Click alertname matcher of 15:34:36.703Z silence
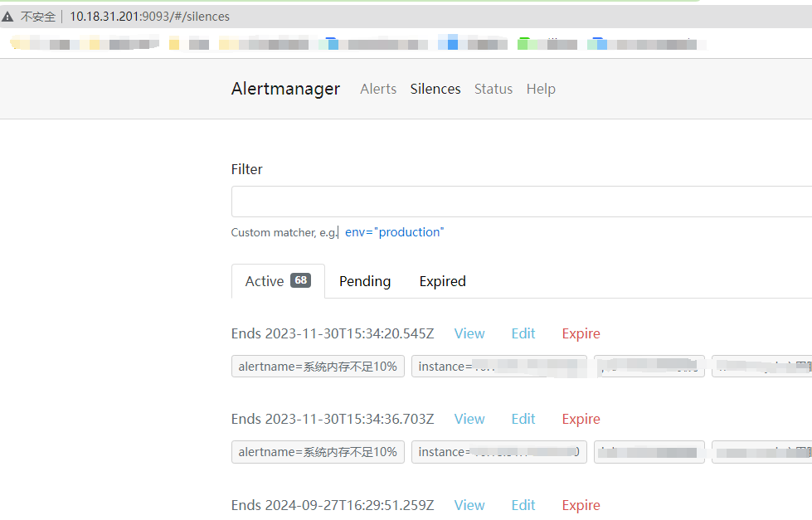 [318, 452]
